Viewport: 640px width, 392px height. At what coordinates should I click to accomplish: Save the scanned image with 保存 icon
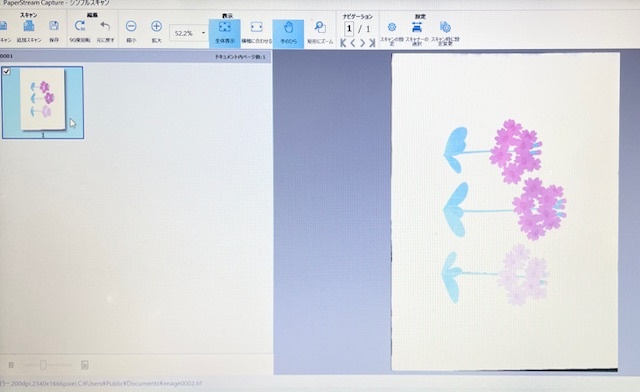pyautogui.click(x=53, y=27)
